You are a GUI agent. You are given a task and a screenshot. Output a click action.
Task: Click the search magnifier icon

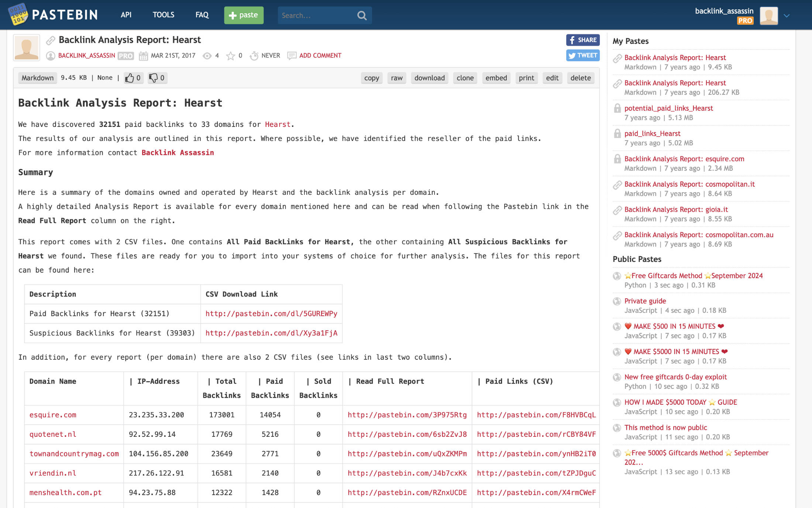[362, 15]
